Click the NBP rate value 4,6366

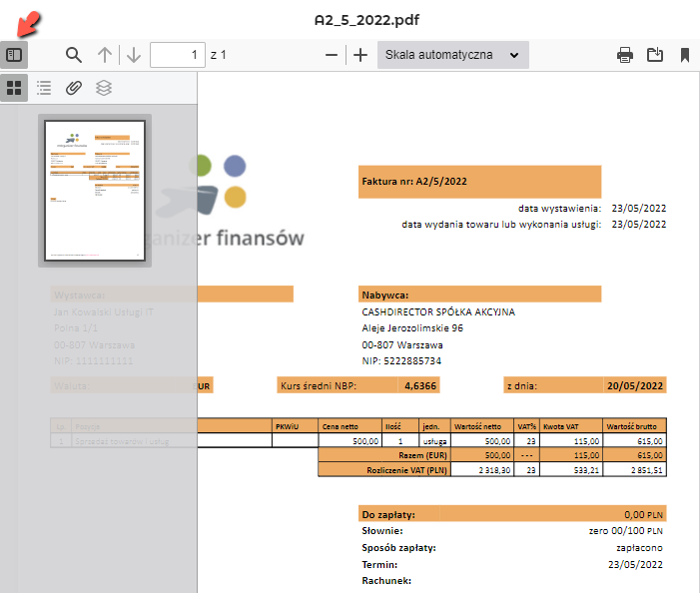[420, 386]
